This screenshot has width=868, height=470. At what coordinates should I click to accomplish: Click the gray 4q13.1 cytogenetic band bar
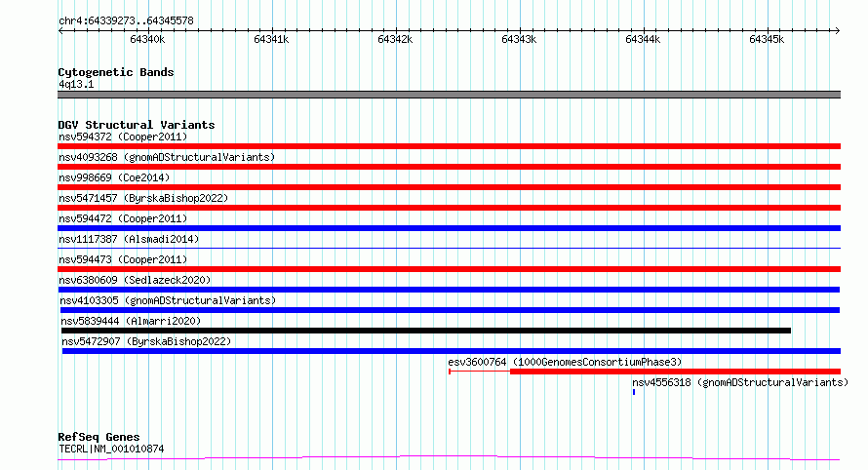point(449,95)
